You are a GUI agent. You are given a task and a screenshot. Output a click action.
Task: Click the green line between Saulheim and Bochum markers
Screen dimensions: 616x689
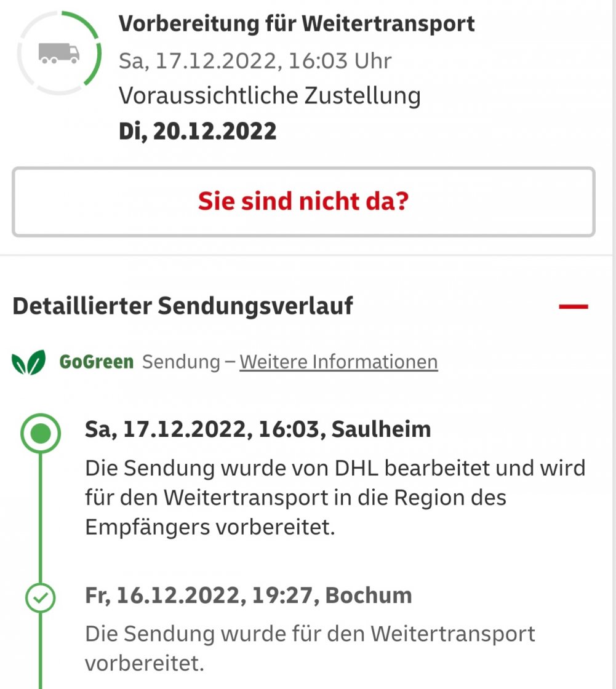(x=41, y=517)
